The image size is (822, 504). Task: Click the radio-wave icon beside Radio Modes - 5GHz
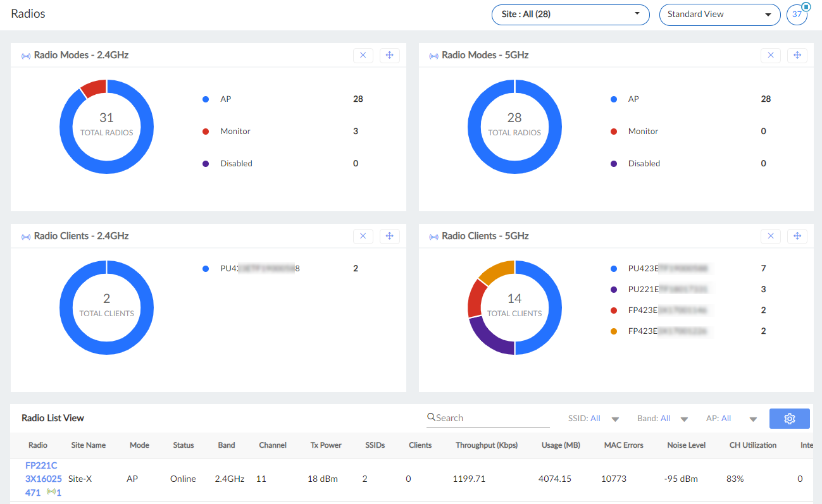(x=433, y=55)
